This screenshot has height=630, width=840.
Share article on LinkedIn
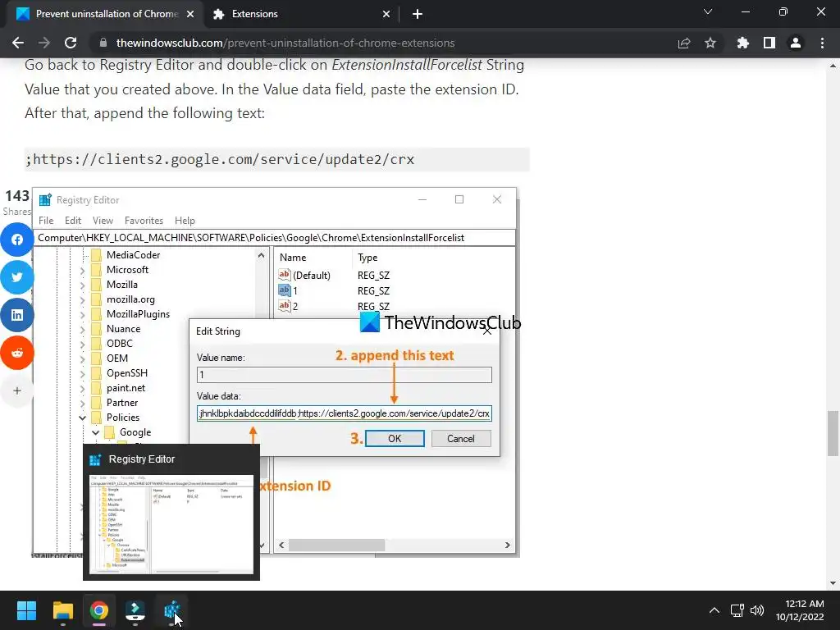click(x=17, y=315)
